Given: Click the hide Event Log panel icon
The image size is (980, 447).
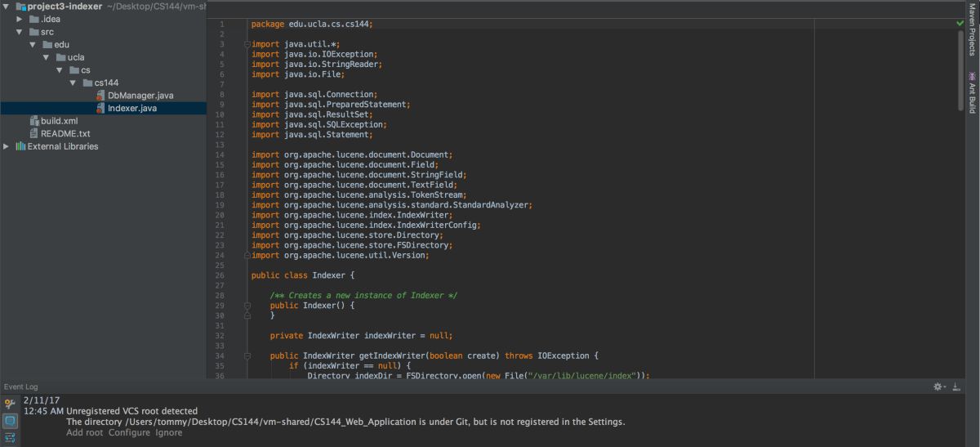Looking at the screenshot, I should [955, 387].
